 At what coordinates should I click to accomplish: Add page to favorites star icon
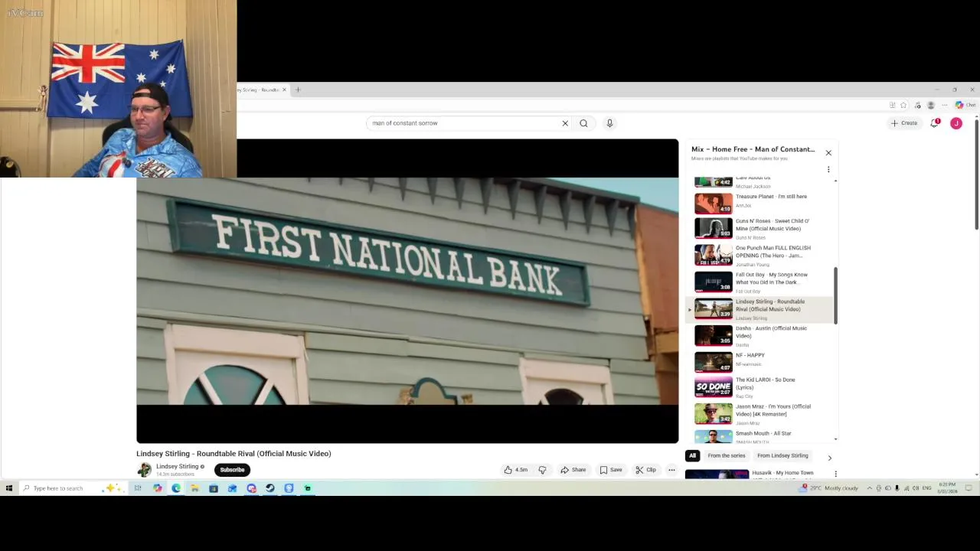point(903,105)
